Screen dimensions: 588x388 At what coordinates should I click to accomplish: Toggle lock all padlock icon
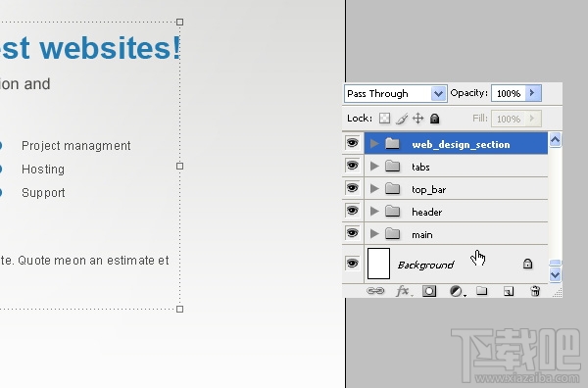(x=434, y=119)
